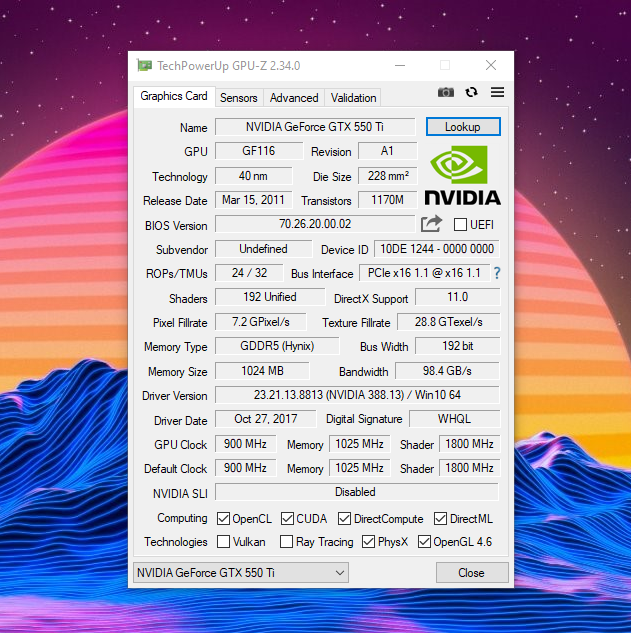Screen dimensions: 631x633
Task: Click the Default Clock row Memory 1025 MHz
Action: coord(359,468)
